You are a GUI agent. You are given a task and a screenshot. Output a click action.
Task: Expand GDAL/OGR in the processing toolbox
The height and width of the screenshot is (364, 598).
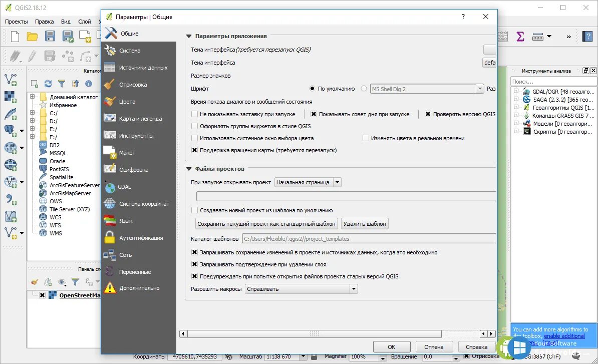click(516, 91)
